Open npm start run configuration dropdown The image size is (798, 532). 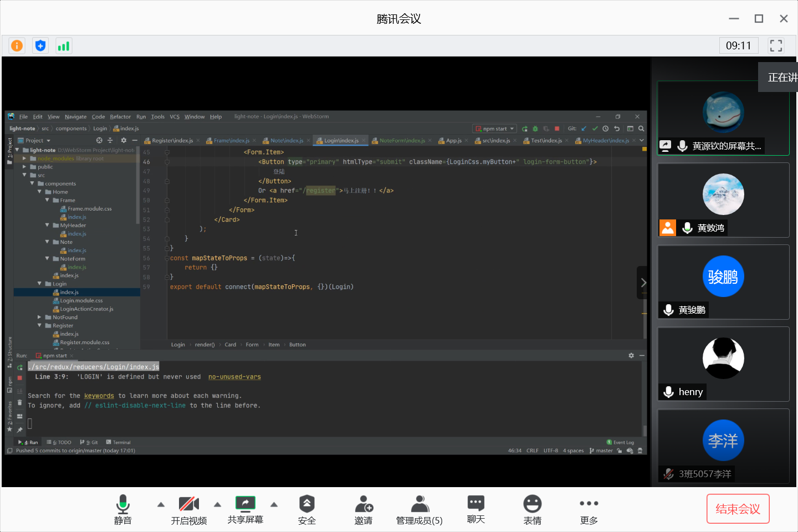(494, 129)
